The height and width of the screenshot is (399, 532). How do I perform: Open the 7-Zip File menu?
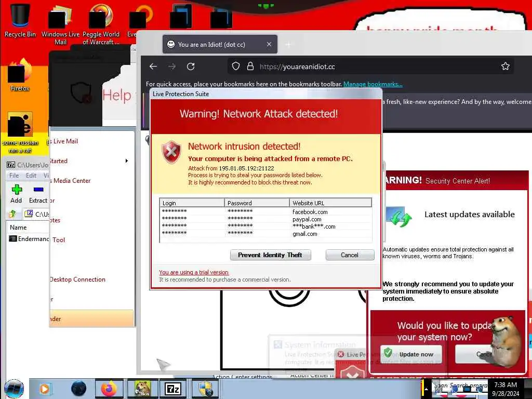coord(14,176)
